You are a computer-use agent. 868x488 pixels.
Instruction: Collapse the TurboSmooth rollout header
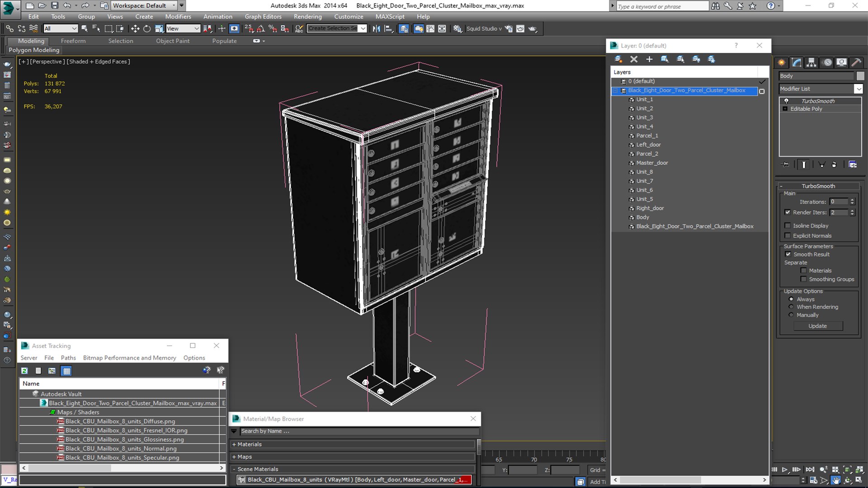pos(818,186)
